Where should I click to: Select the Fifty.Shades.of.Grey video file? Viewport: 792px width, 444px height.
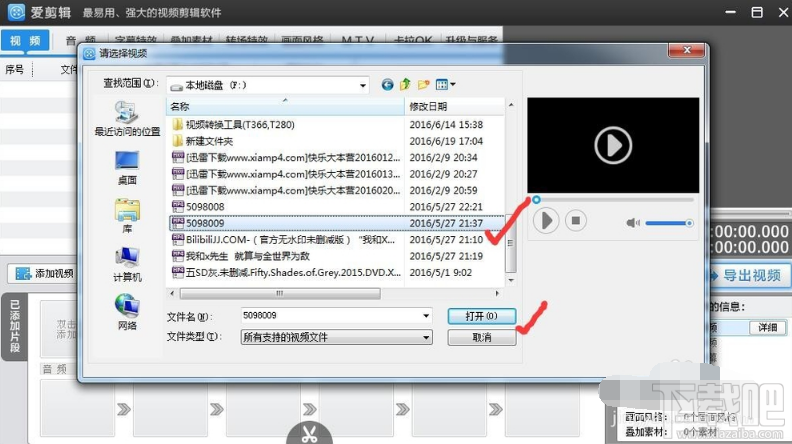click(x=286, y=272)
